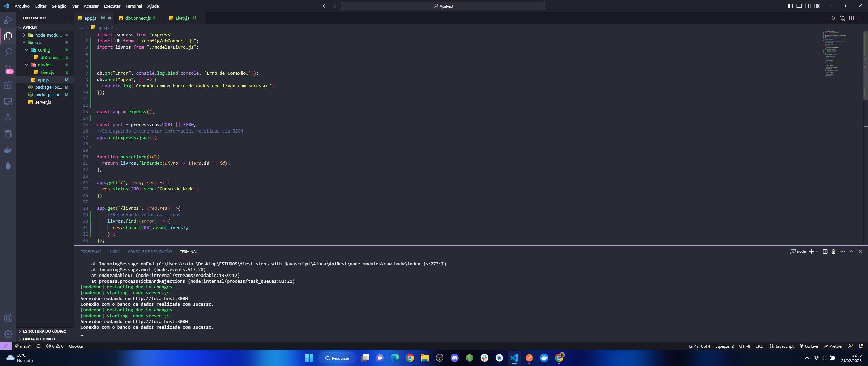The width and height of the screenshot is (868, 366).
Task: Open the Search view icon
Action: pos(8,52)
